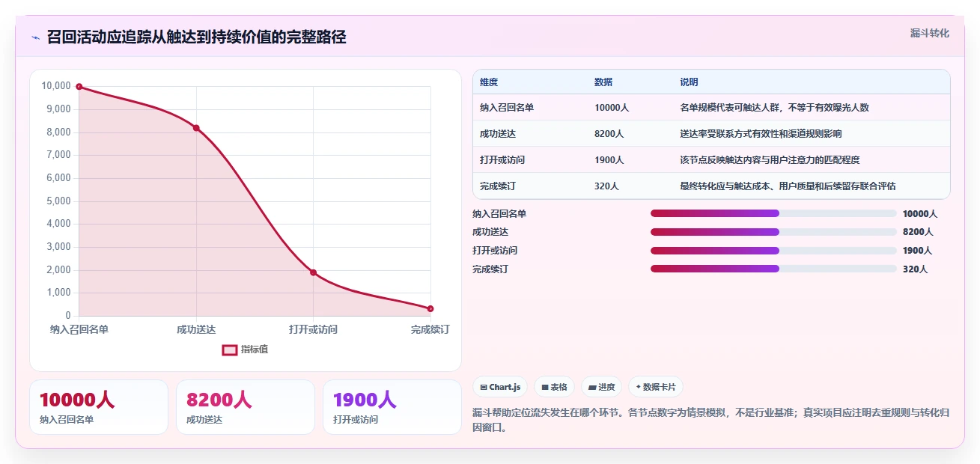Image resolution: width=980 pixels, height=464 pixels.
Task: Click the lightning icon beside the title
Action: (35, 37)
